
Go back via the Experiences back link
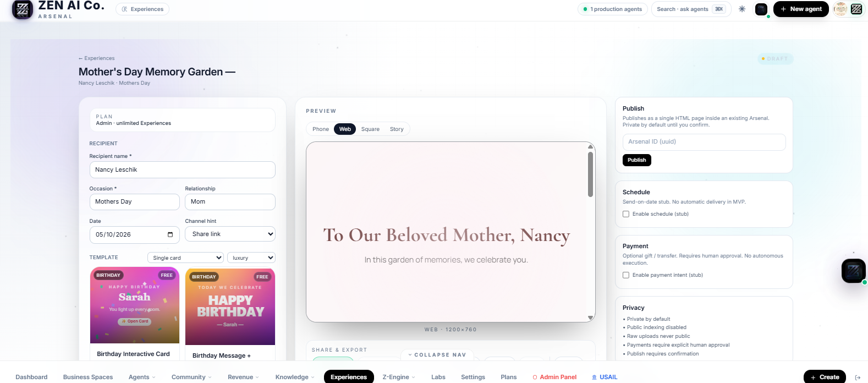(97, 58)
